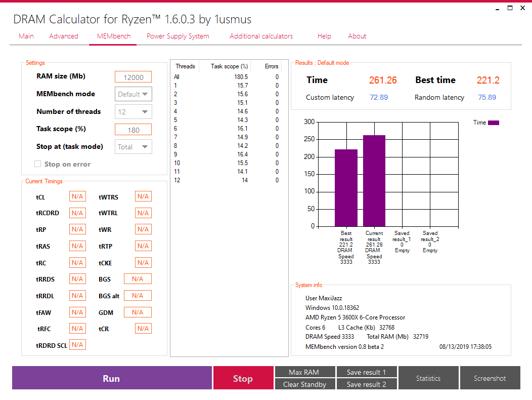Click the tWTRS timing field

click(143, 196)
